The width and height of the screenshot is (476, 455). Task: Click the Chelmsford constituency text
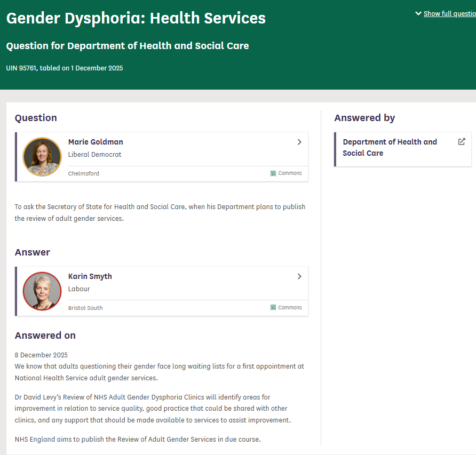click(x=83, y=174)
